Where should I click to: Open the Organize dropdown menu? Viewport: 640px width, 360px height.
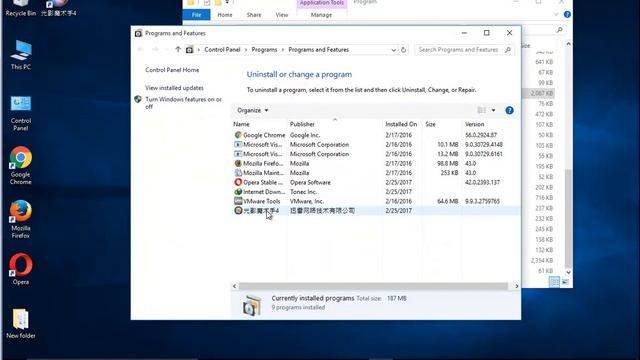point(253,110)
